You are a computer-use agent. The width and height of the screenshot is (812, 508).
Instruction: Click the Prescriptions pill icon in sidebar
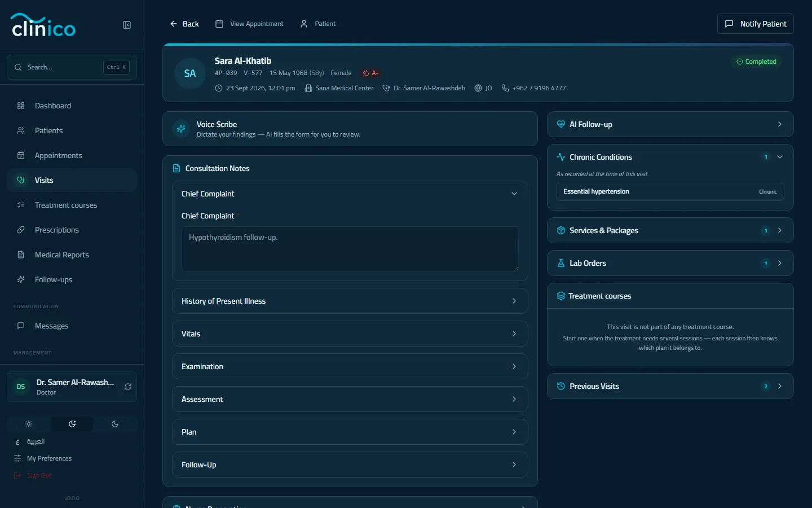(x=21, y=230)
